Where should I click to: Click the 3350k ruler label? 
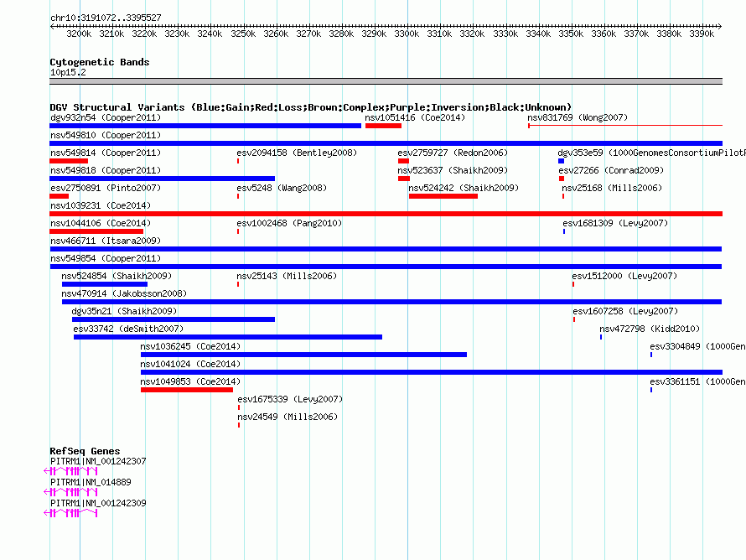tap(571, 34)
